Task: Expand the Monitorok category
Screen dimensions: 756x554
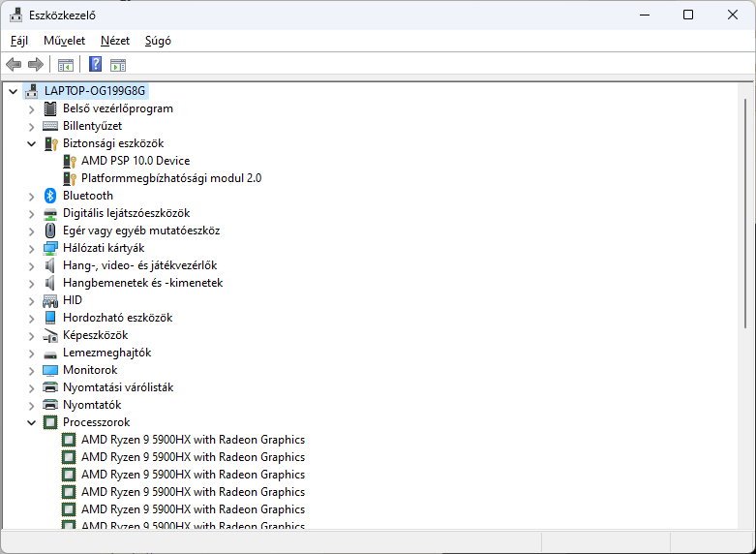Action: point(31,371)
